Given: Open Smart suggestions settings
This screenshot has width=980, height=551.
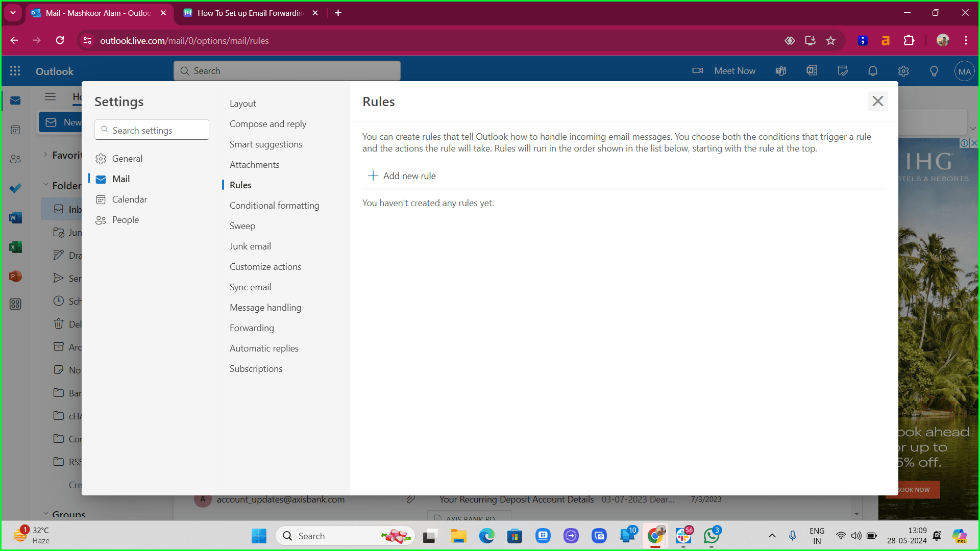Looking at the screenshot, I should 266,144.
